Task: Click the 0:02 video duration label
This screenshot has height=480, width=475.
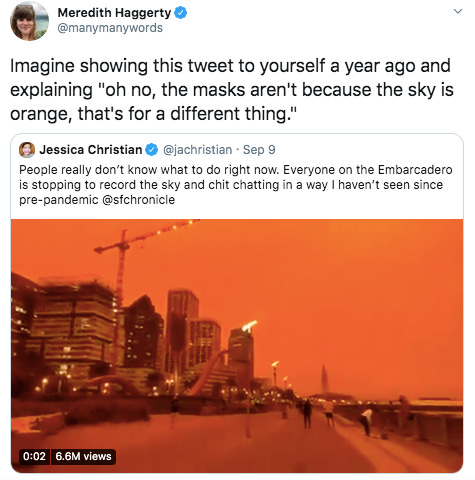Action: click(x=34, y=456)
